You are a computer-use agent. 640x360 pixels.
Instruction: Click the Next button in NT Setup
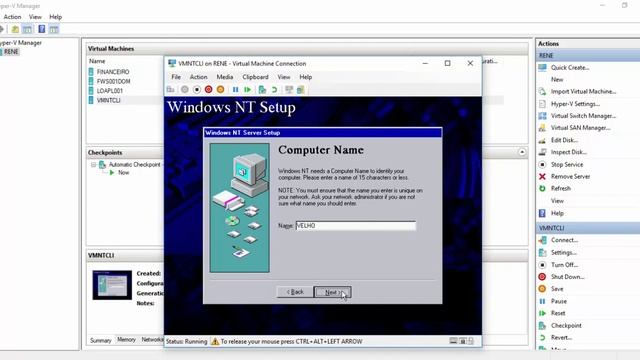[x=332, y=292]
